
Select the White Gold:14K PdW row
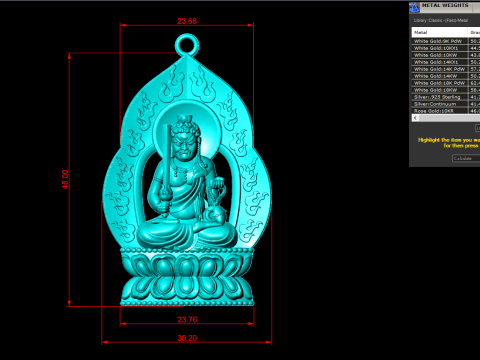tap(446, 69)
